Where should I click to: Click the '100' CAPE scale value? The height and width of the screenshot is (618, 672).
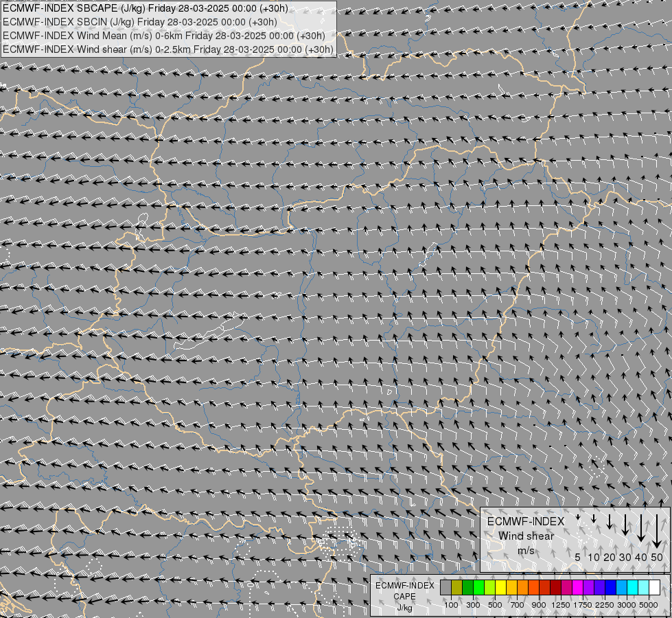(x=451, y=605)
